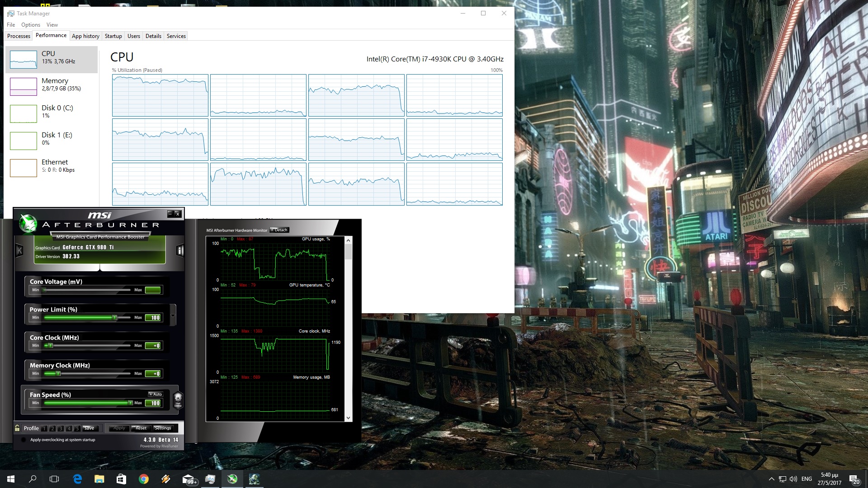
Task: Click the Afterburner Settings button
Action: coord(163,428)
